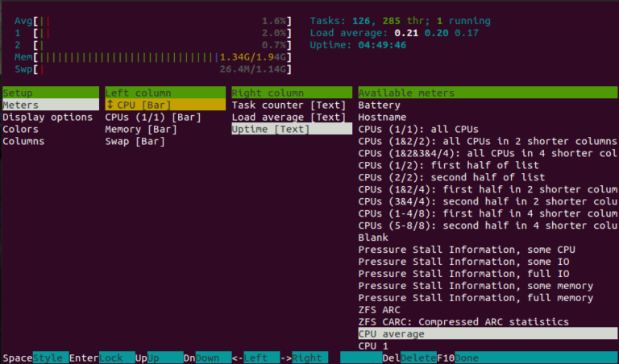This screenshot has height=364, width=619.
Task: Choose Battery from Available meters
Action: pos(379,105)
